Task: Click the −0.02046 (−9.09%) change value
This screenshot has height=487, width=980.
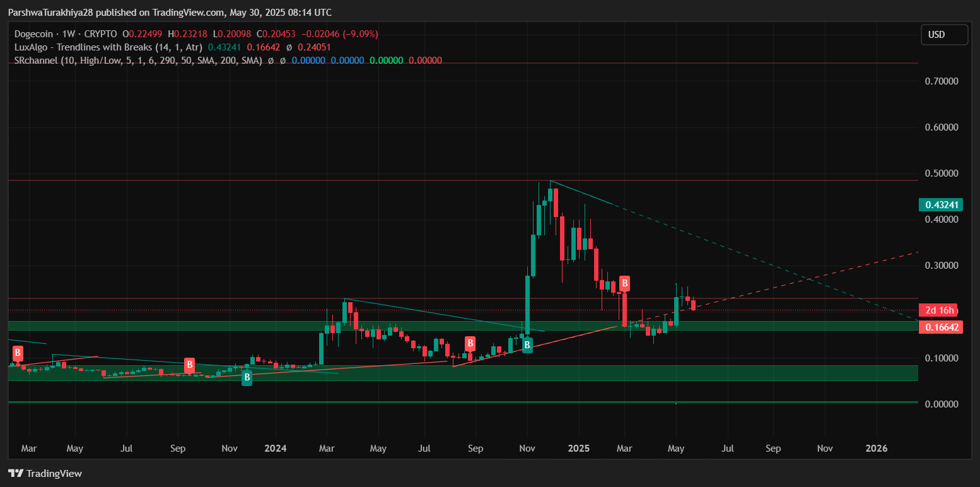Action: (x=341, y=35)
